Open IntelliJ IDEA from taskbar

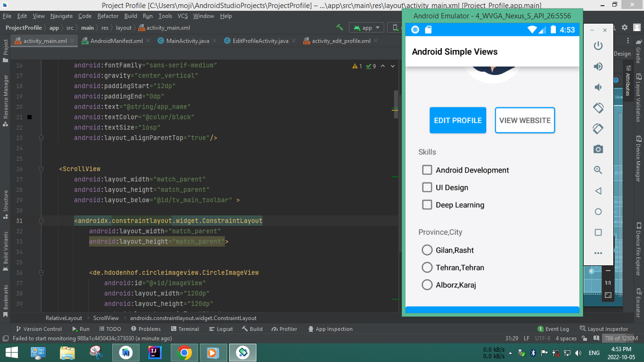pos(155,353)
